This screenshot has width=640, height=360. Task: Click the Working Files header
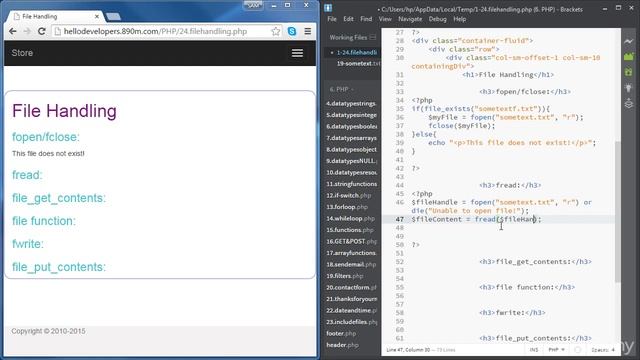point(348,37)
